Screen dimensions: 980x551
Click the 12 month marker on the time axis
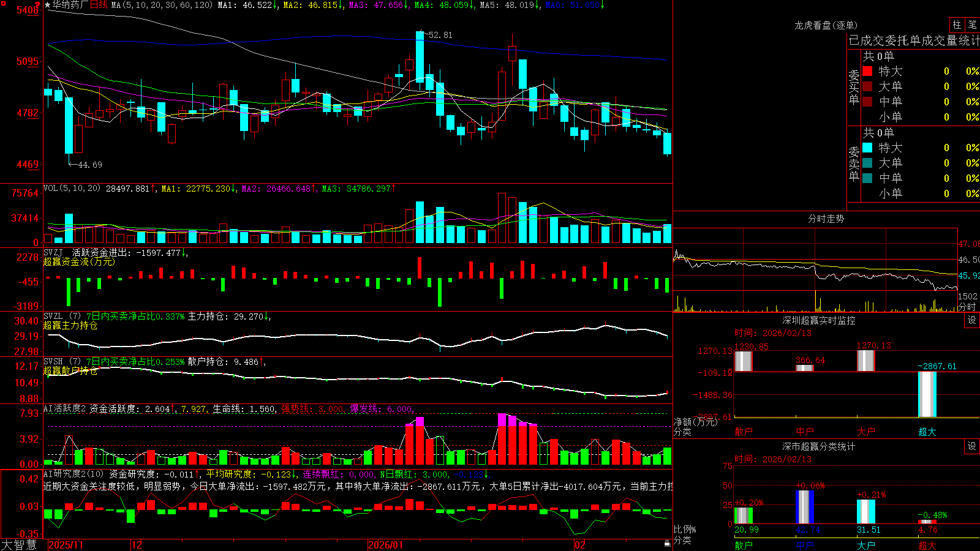[x=137, y=545]
